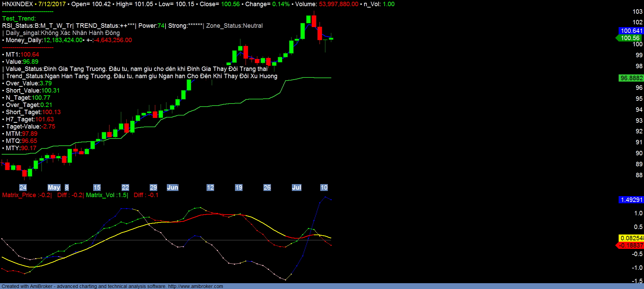Image resolution: width=644 pixels, height=289 pixels.
Task: Select date label 24 on time axis
Action: pos(23,188)
